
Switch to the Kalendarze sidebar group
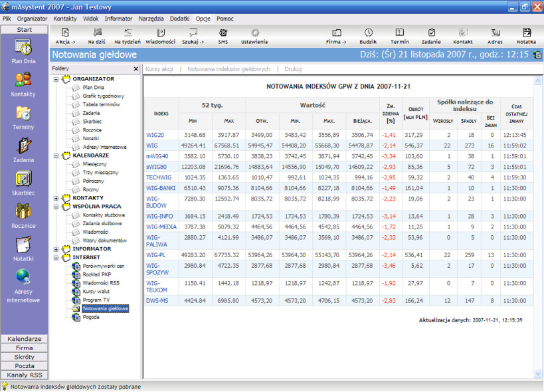[x=25, y=339]
